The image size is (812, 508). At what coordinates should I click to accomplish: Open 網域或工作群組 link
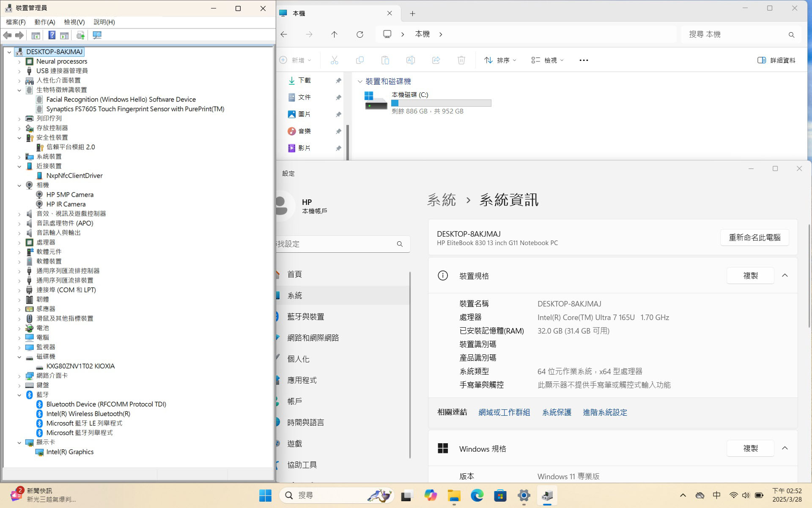(504, 412)
